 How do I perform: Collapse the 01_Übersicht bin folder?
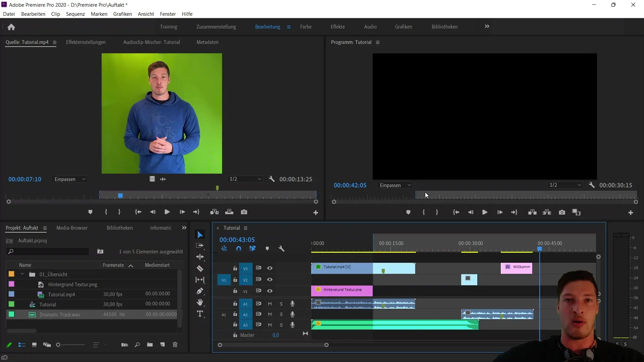[22, 274]
